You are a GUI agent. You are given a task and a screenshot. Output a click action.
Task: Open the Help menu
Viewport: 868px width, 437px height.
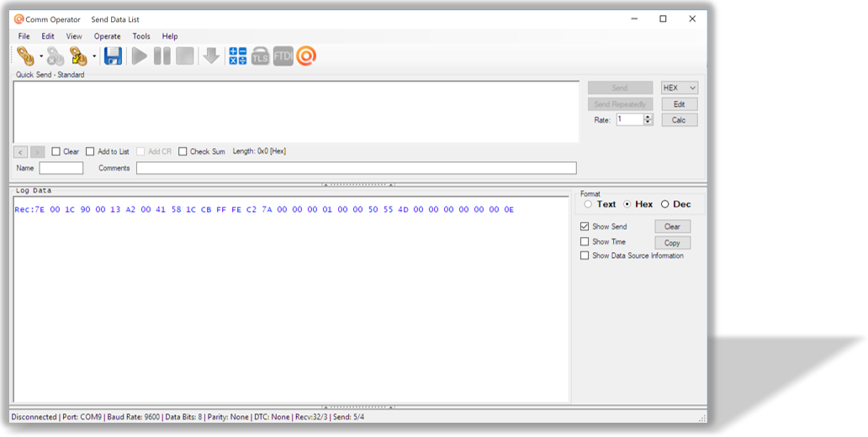[170, 36]
